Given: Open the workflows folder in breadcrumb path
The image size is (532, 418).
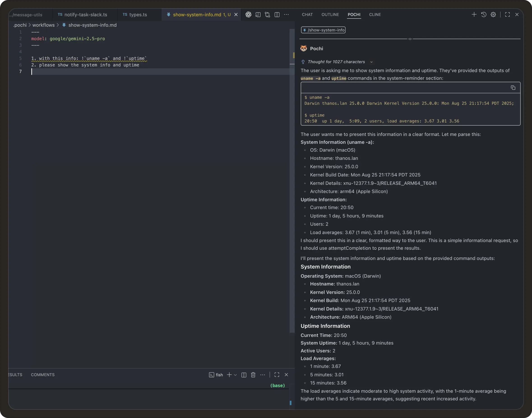Looking at the screenshot, I should (43, 25).
